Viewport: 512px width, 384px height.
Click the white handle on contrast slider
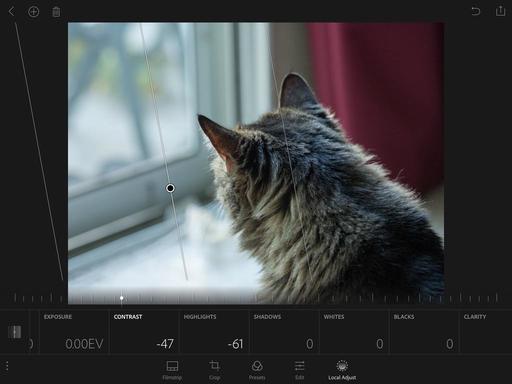(122, 298)
